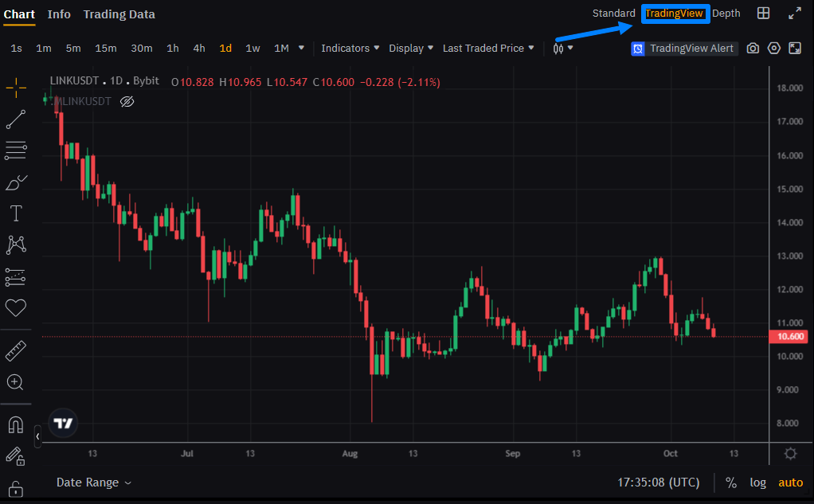This screenshot has width=814, height=504.
Task: Open the Last Traded Price dropdown
Action: (x=488, y=49)
